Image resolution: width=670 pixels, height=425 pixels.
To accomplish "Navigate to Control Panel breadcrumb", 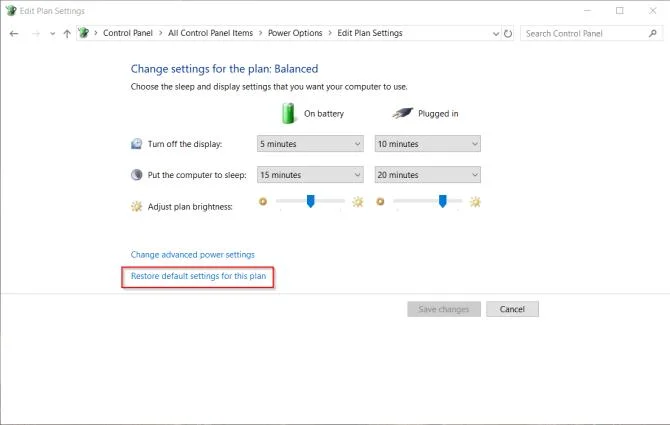I will pos(127,33).
